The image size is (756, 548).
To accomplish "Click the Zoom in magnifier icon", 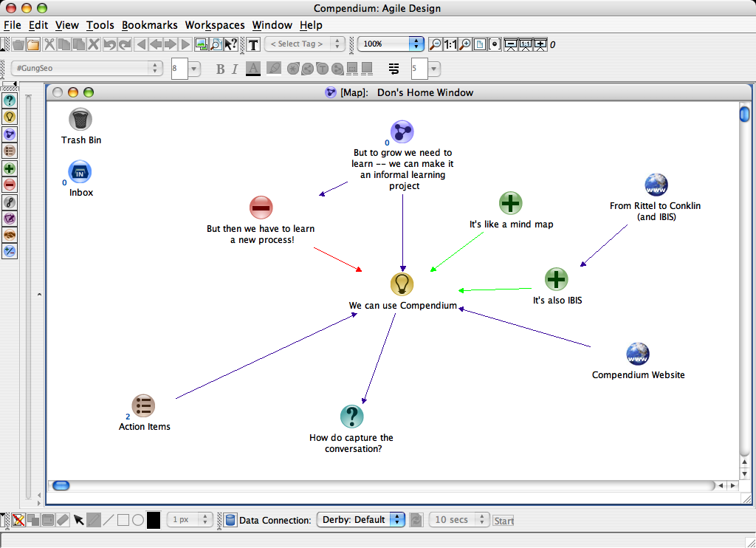I will 465,44.
